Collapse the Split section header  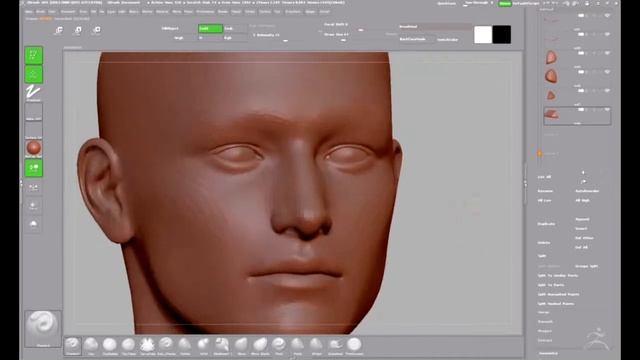(x=542, y=256)
